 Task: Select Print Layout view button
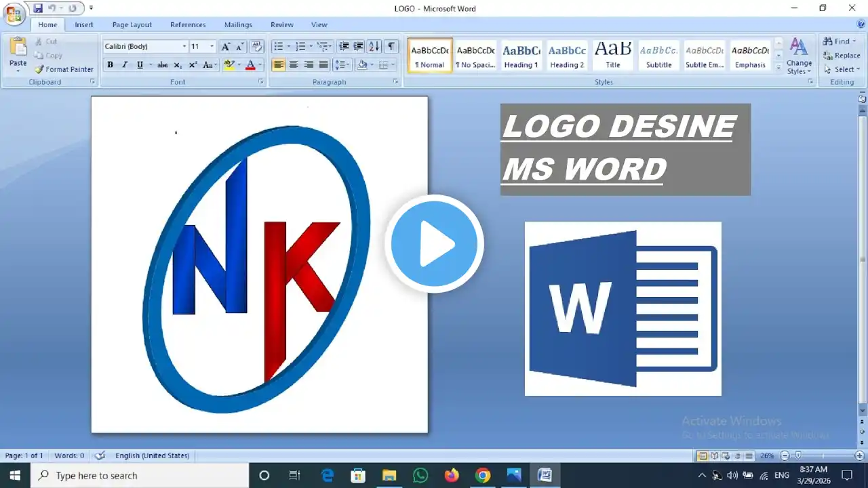pos(703,455)
